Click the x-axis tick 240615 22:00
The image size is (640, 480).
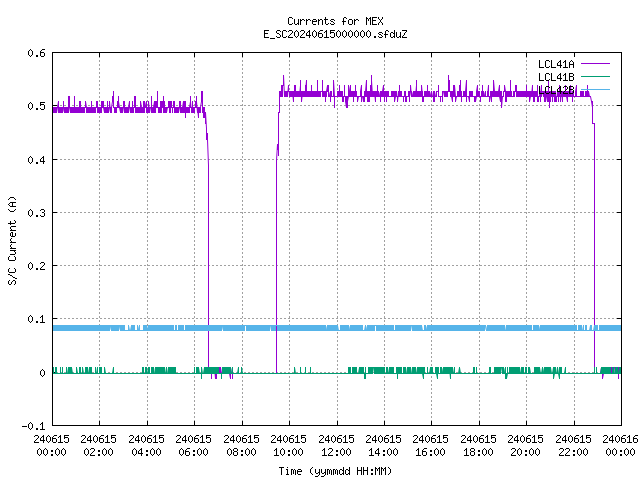pyautogui.click(x=573, y=445)
